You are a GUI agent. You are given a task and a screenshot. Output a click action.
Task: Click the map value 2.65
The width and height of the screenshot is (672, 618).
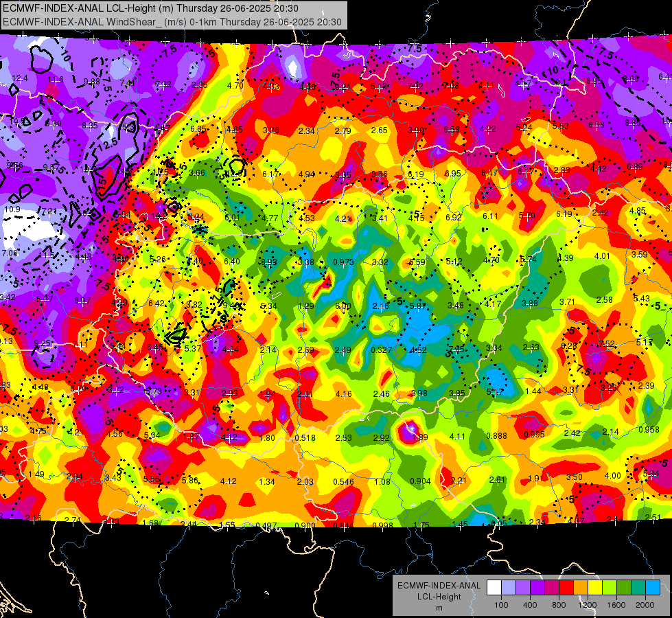(x=380, y=130)
